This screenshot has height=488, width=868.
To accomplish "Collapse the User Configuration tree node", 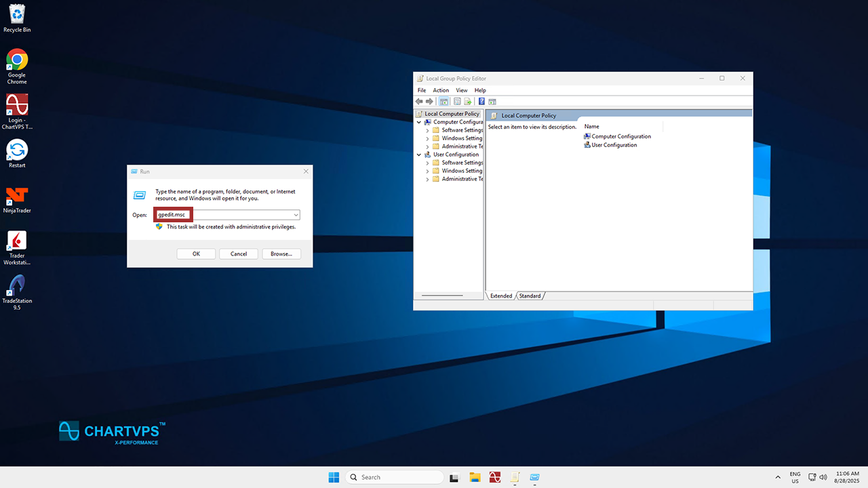I will click(419, 155).
